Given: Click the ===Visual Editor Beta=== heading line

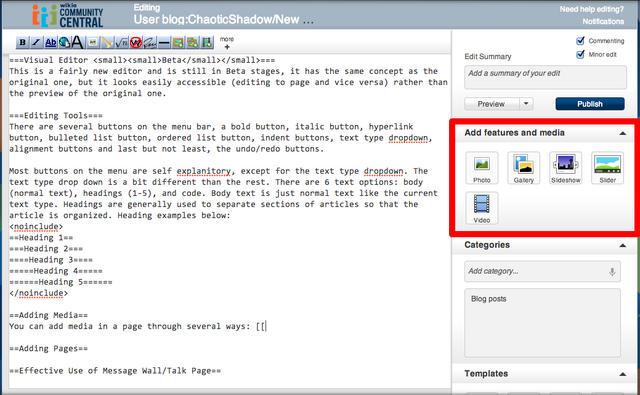Looking at the screenshot, I should (x=142, y=60).
